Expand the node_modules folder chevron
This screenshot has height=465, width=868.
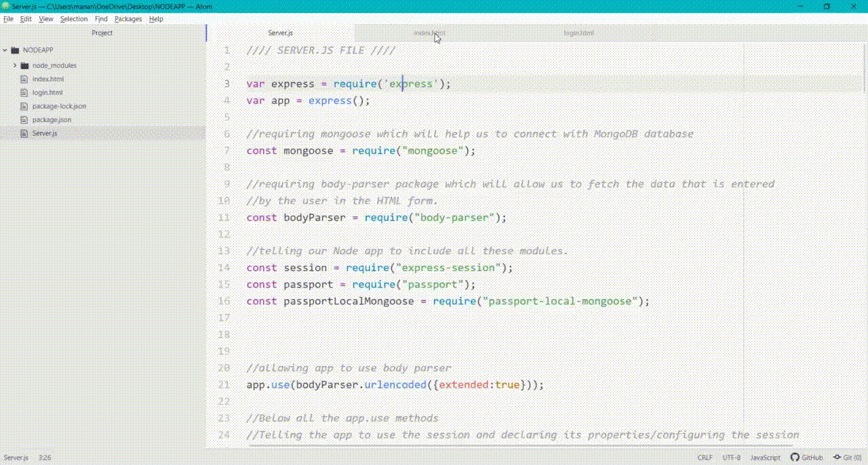point(15,65)
